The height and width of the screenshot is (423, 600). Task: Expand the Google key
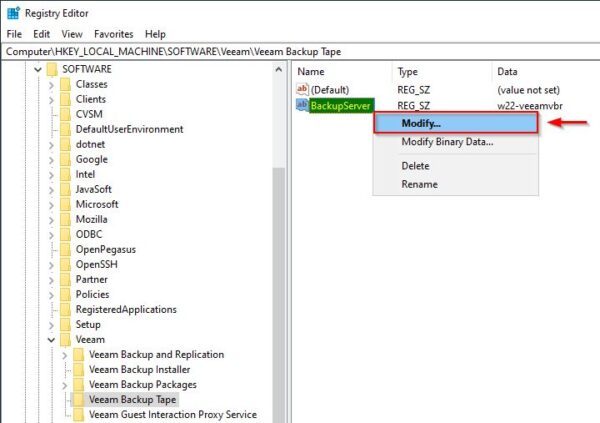click(x=51, y=160)
